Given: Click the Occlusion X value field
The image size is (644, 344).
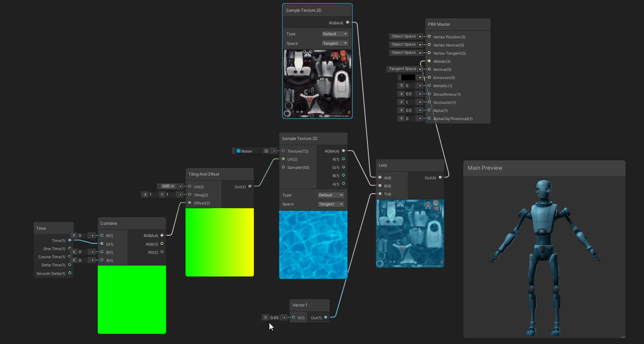Looking at the screenshot, I should (x=410, y=102).
